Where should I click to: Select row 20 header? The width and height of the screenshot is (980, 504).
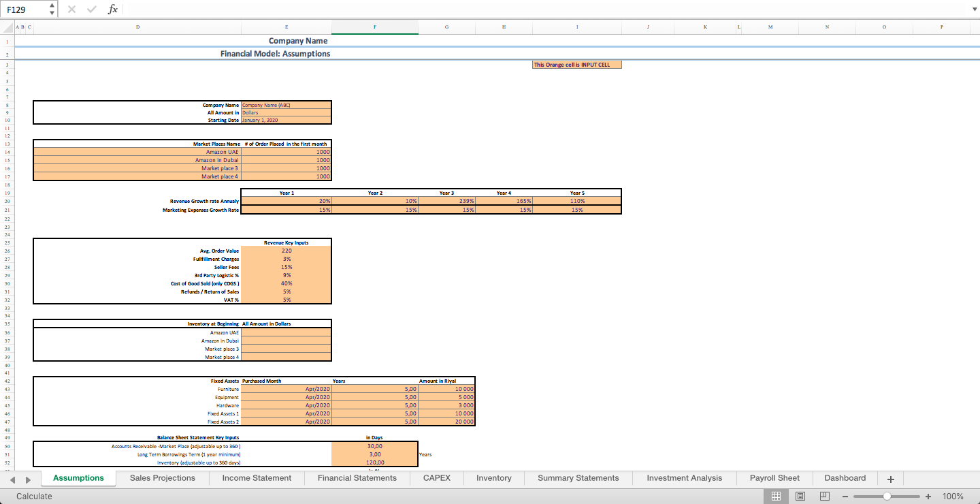tap(7, 202)
